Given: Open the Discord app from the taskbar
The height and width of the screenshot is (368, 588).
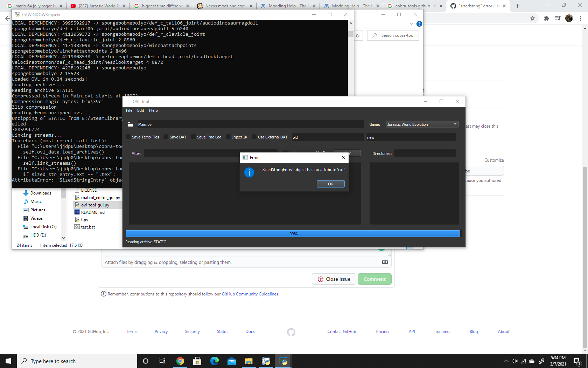Looking at the screenshot, I should [x=266, y=361].
